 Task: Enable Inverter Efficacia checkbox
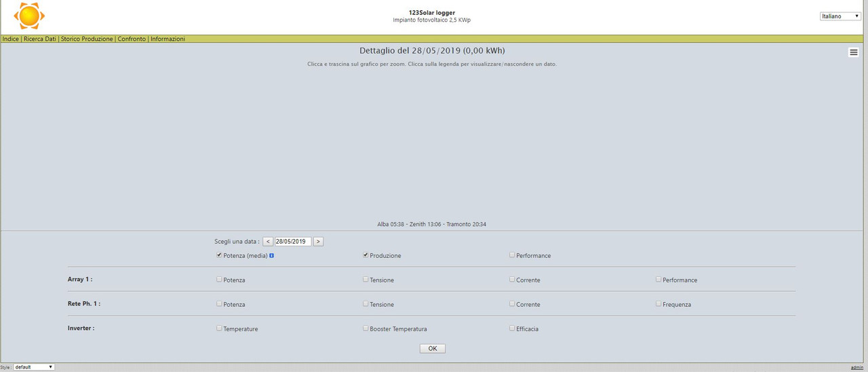512,328
